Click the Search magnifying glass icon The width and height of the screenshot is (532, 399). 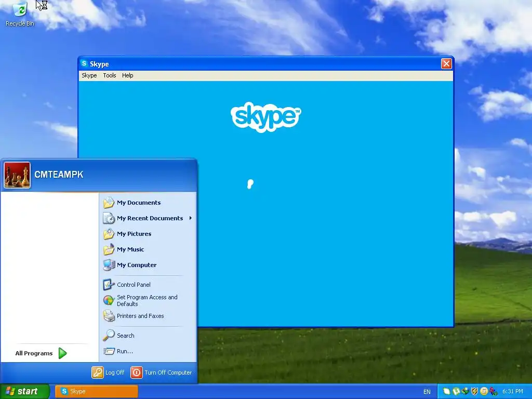[109, 336]
